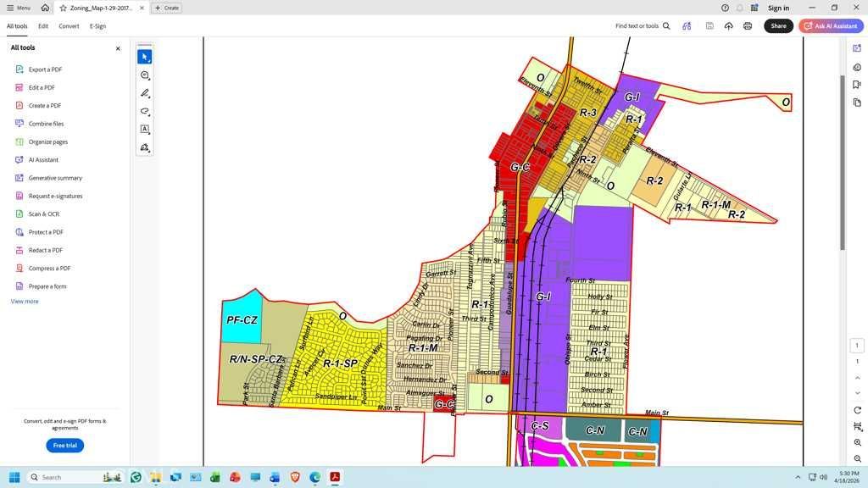Activate the add text box tool
The height and width of the screenshot is (488, 868).
[x=145, y=130]
